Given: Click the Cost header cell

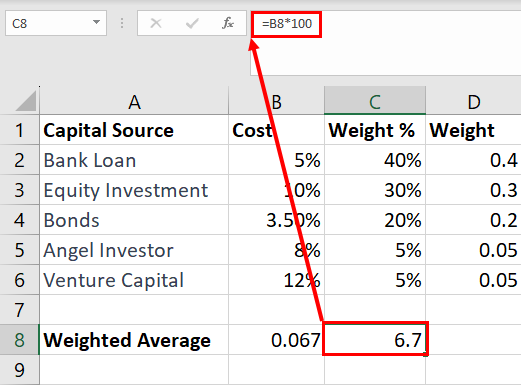Looking at the screenshot, I should coord(276,130).
